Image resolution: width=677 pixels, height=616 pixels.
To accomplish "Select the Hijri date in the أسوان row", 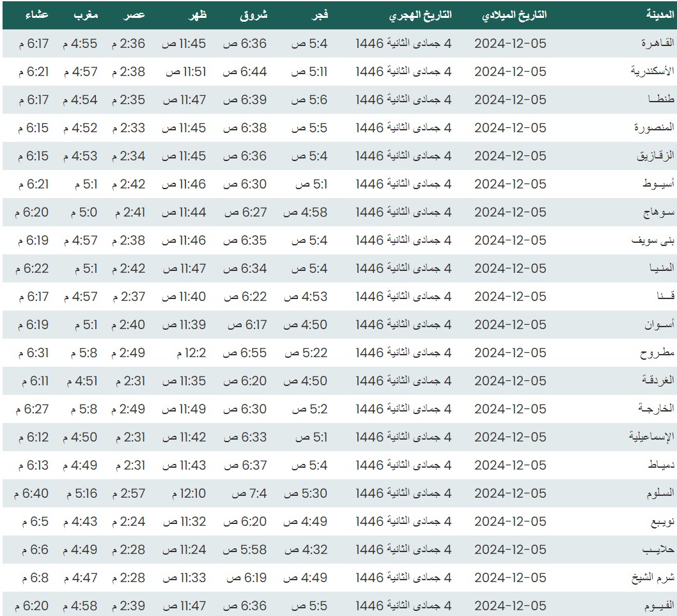I will [x=403, y=325].
